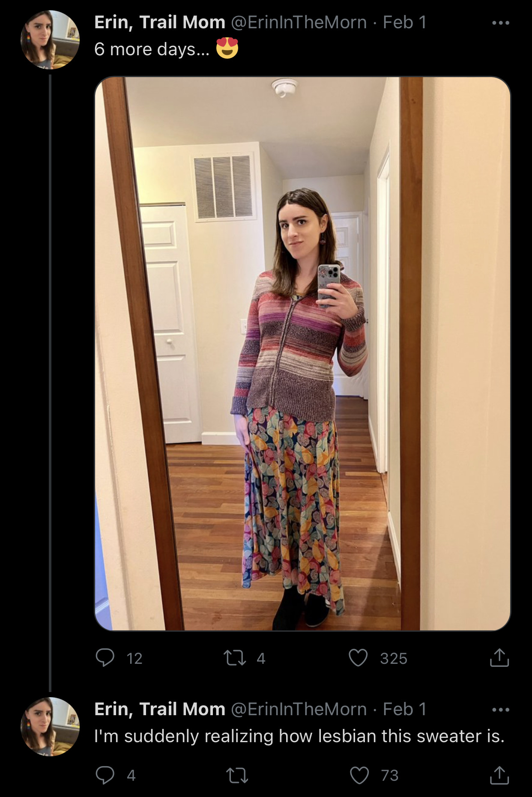Open reply on the "6 more days" tweet

coord(105,658)
